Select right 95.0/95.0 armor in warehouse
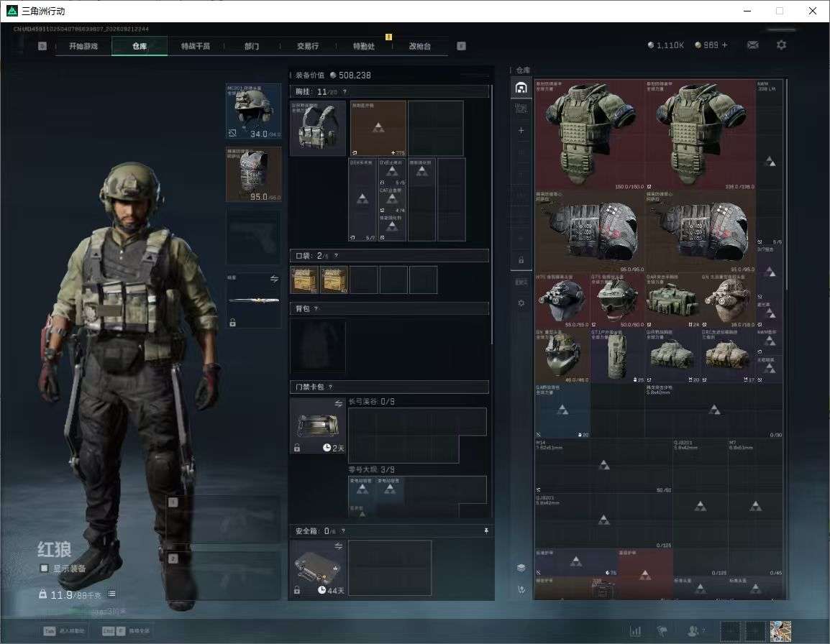 pos(701,231)
